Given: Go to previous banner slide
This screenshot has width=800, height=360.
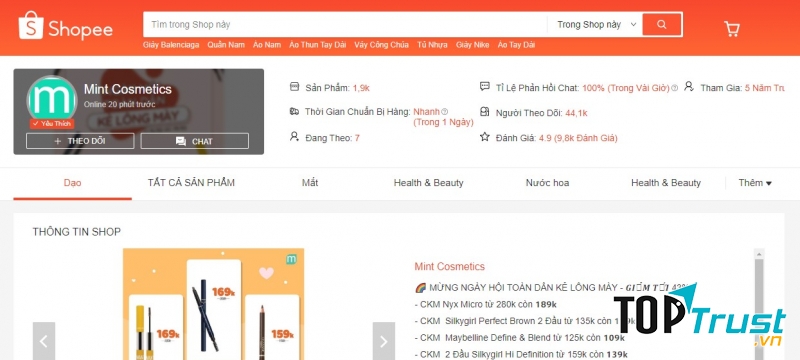Looking at the screenshot, I should [x=44, y=341].
